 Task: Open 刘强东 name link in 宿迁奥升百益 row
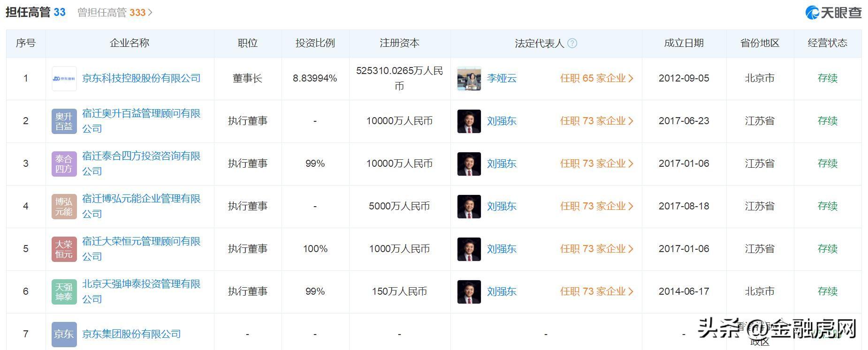click(x=502, y=121)
